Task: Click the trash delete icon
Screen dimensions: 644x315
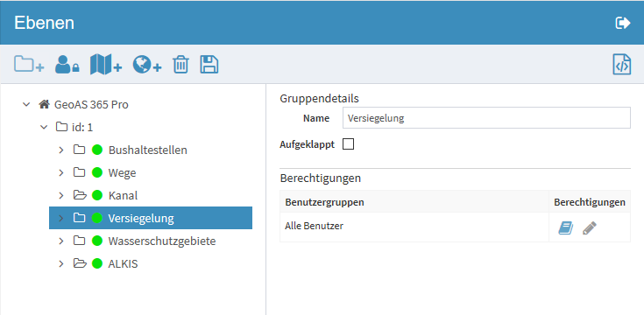Action: coord(180,65)
